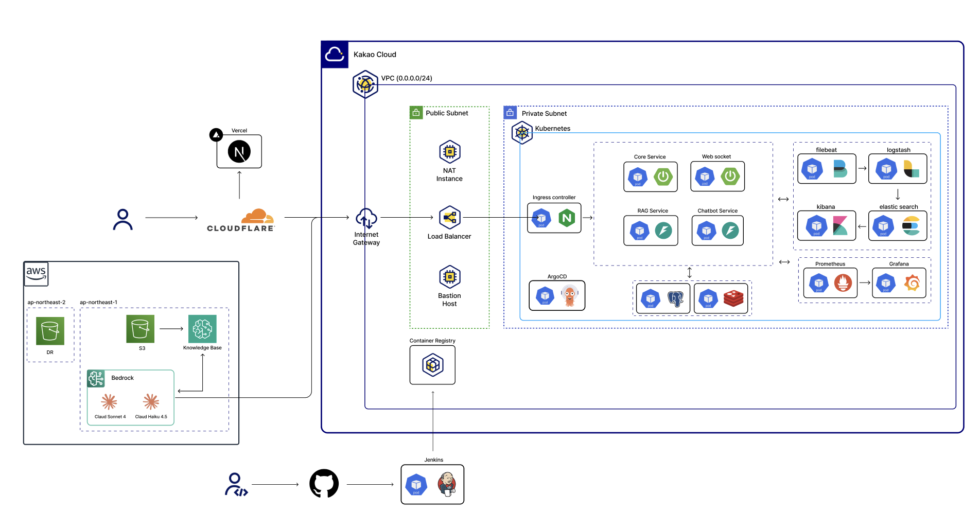This screenshot has height=529, width=980.
Task: Click the Bastion Host chip icon
Action: pos(450,277)
